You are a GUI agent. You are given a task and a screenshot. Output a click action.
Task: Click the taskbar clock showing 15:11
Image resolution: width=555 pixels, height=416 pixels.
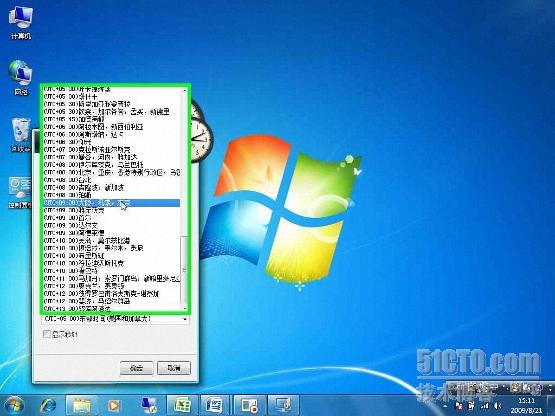(526, 406)
